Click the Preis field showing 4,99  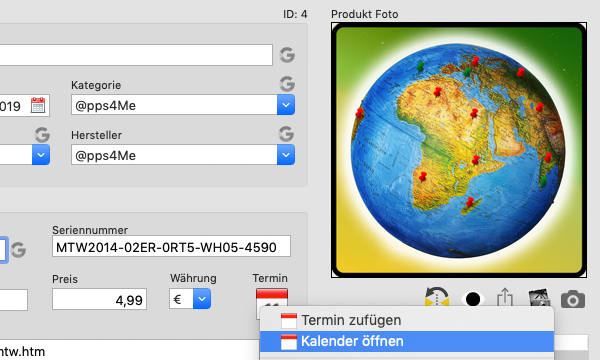pyautogui.click(x=99, y=299)
